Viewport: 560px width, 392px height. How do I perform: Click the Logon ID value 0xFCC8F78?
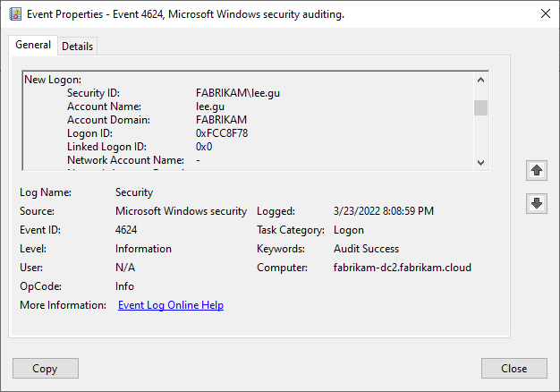coord(222,133)
